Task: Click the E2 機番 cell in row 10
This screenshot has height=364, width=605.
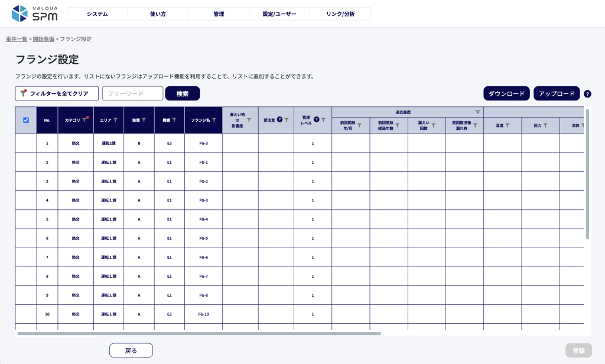Action: [170, 314]
